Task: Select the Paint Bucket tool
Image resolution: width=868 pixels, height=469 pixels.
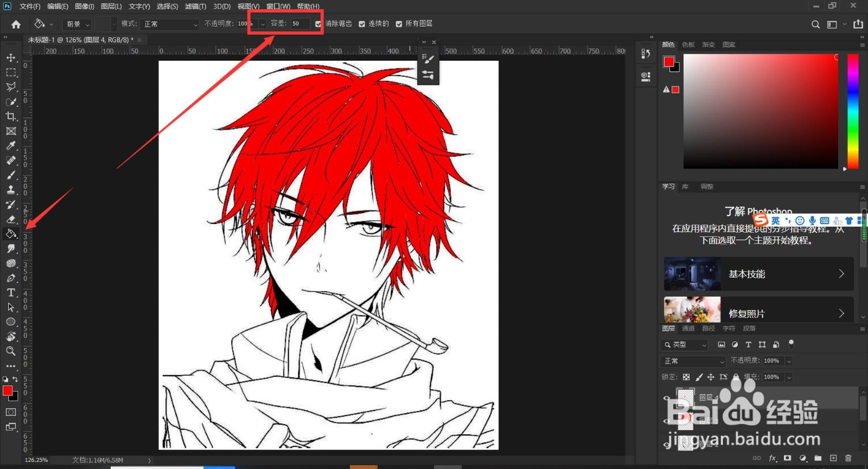Action: click(x=11, y=234)
